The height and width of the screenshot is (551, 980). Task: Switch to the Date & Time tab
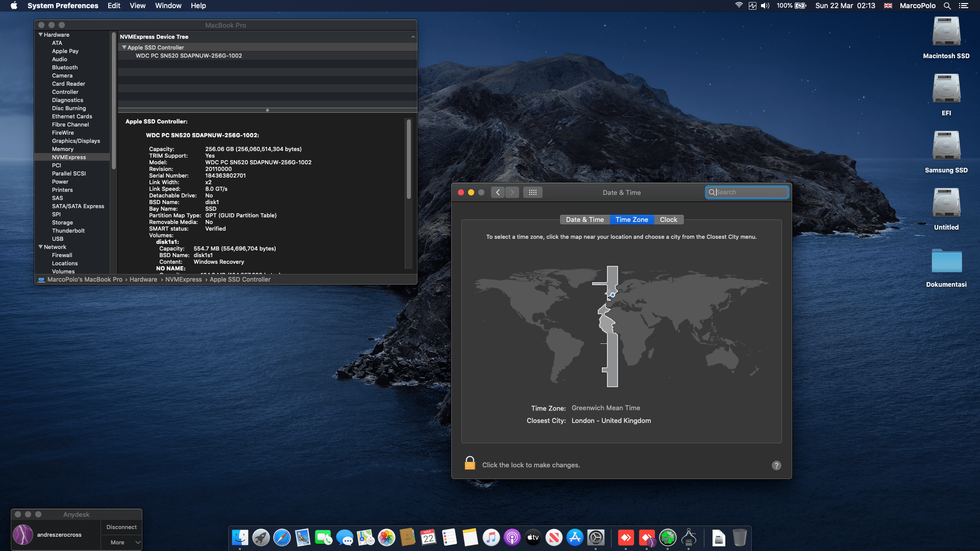pyautogui.click(x=585, y=219)
